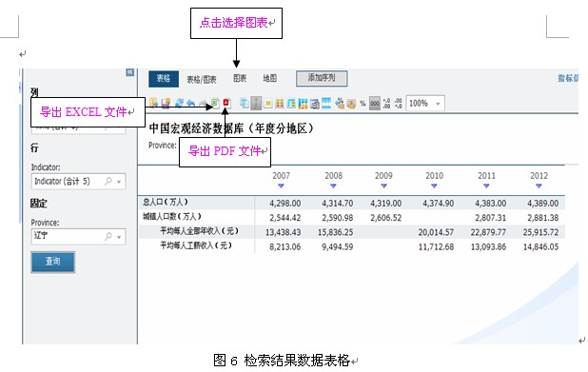Click the blue undo arrow icon
Screen dimensions: 588x372
[x=191, y=103]
